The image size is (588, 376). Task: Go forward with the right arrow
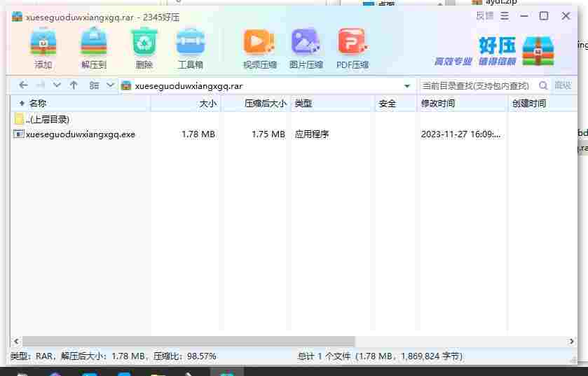(x=40, y=85)
